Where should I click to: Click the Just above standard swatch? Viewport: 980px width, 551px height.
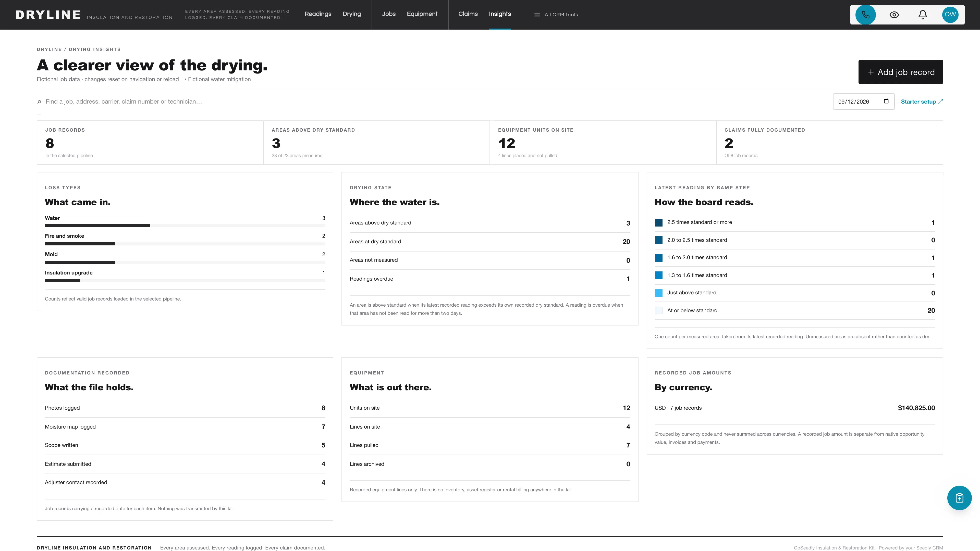click(x=658, y=293)
